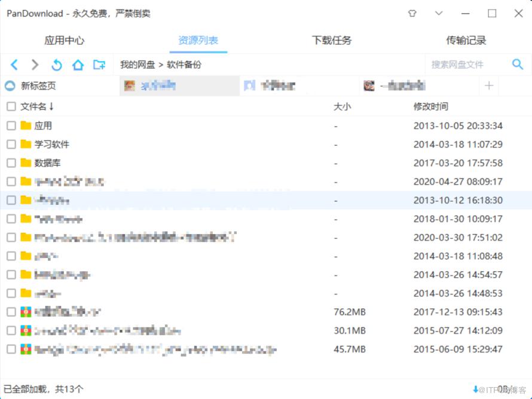Open the skin shirt icon in title bar

click(x=412, y=14)
